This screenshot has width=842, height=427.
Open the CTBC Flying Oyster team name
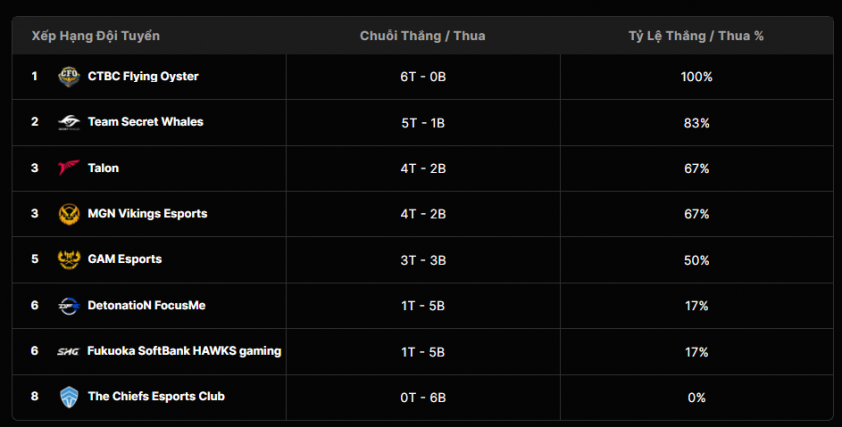pos(143,76)
